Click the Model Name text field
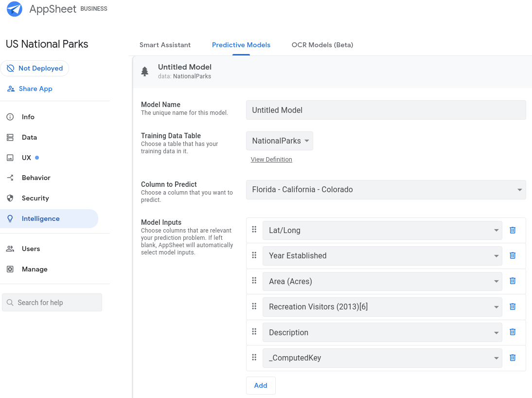The image size is (532, 398). [x=386, y=110]
